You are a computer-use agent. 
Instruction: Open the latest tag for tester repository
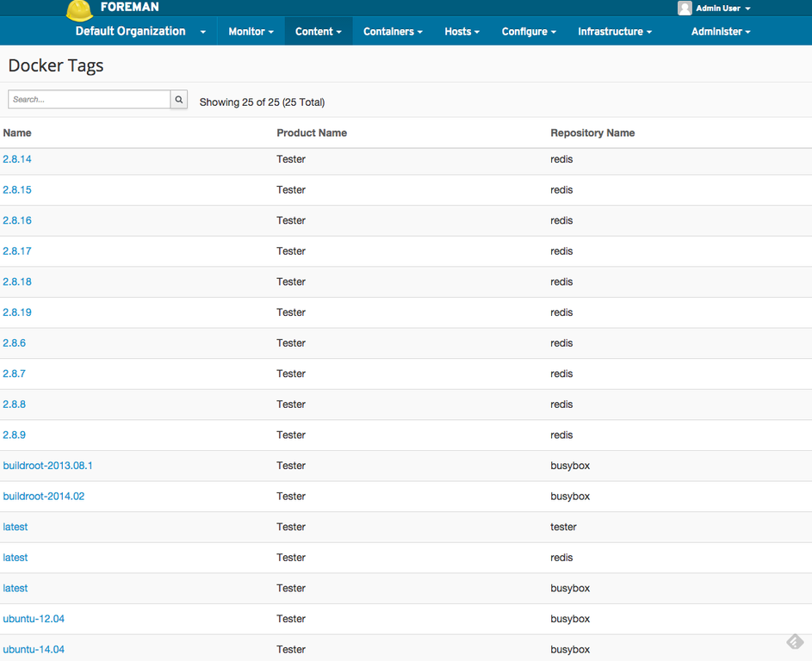15,527
